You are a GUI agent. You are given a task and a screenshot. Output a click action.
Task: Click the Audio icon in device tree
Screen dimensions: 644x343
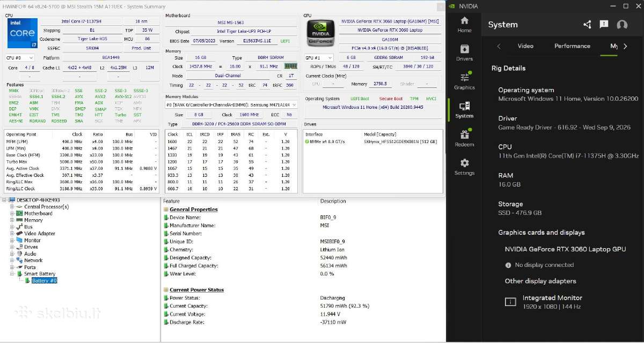pyautogui.click(x=19, y=253)
